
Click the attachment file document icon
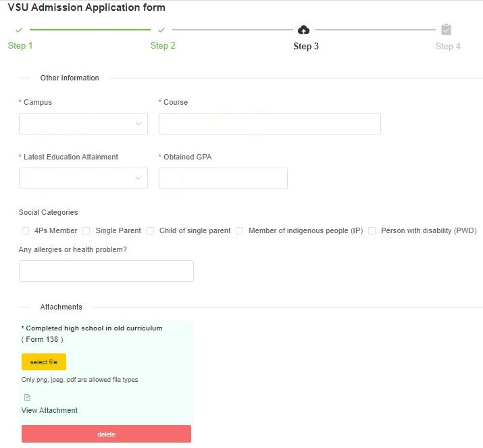pyautogui.click(x=27, y=397)
